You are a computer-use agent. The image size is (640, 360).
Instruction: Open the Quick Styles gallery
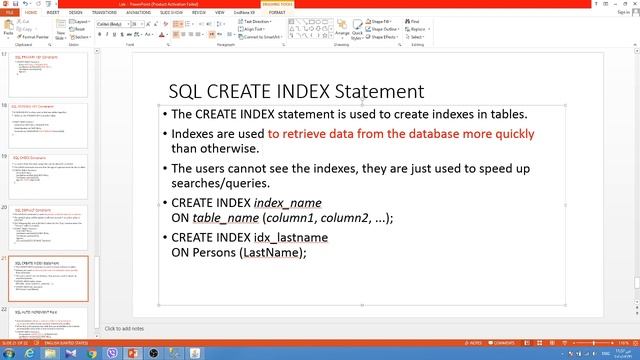coord(357,29)
